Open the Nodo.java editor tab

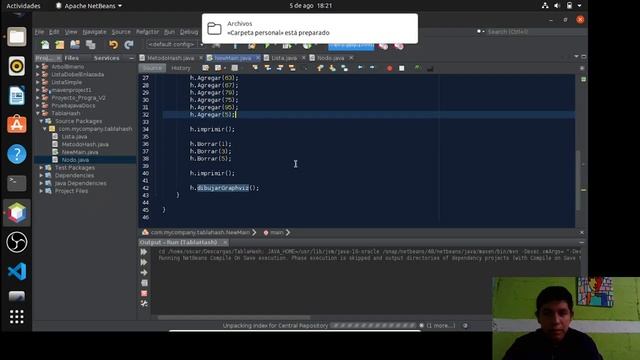[330, 58]
